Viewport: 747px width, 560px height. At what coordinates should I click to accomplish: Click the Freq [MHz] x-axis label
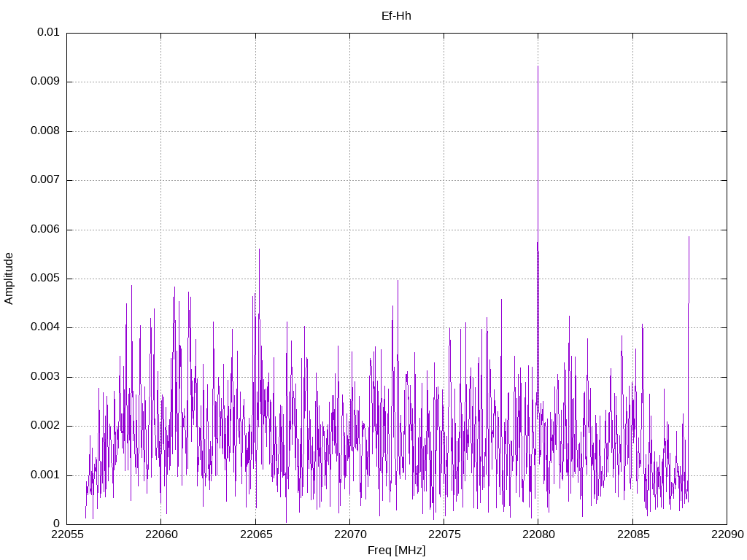pyautogui.click(x=396, y=551)
